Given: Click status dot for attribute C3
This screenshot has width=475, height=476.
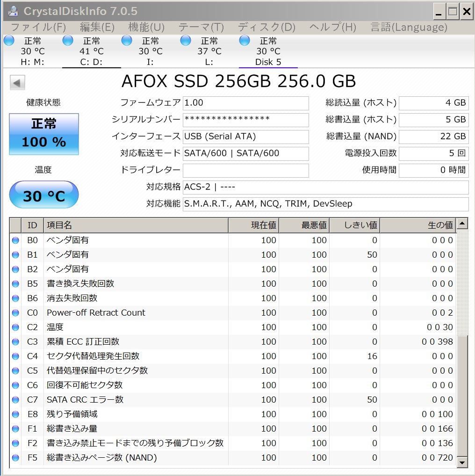Looking at the screenshot, I should tap(15, 342).
